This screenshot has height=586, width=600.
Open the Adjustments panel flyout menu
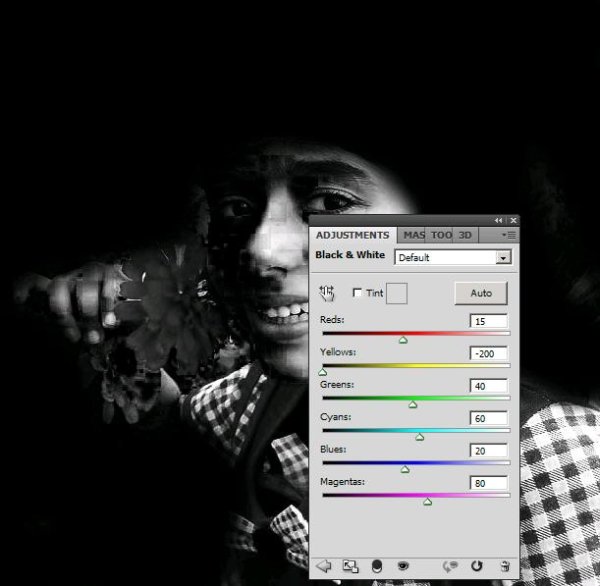(509, 235)
